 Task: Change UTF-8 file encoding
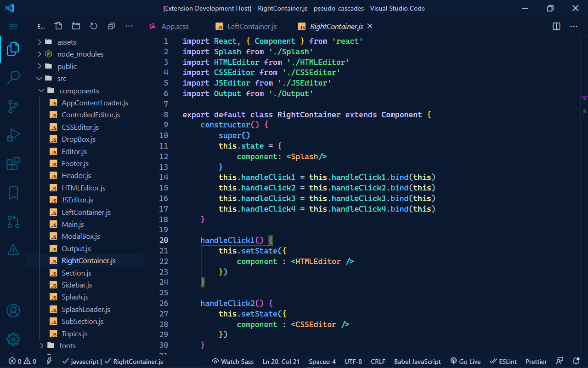point(353,362)
